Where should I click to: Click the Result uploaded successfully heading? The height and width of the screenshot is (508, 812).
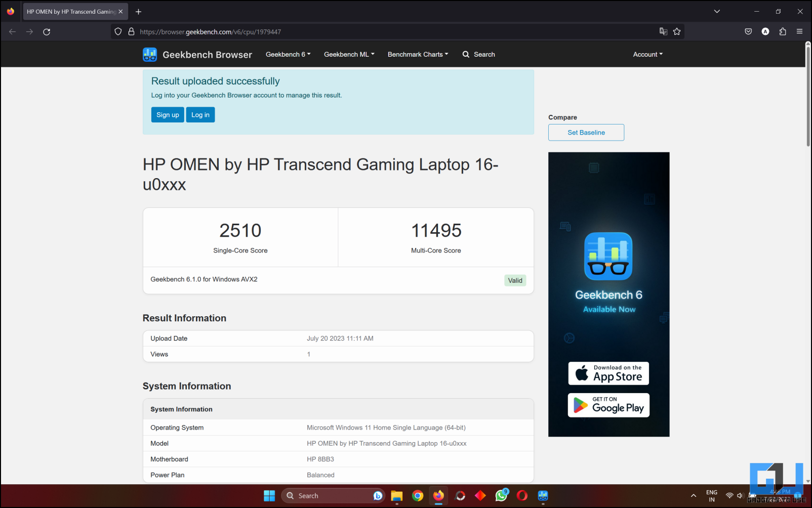(x=216, y=81)
